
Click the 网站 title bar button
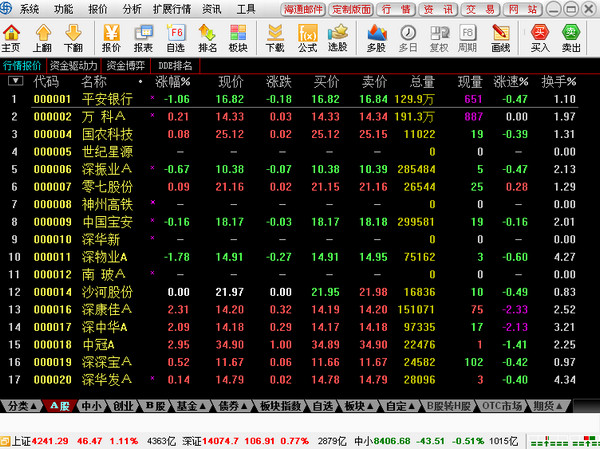click(522, 9)
